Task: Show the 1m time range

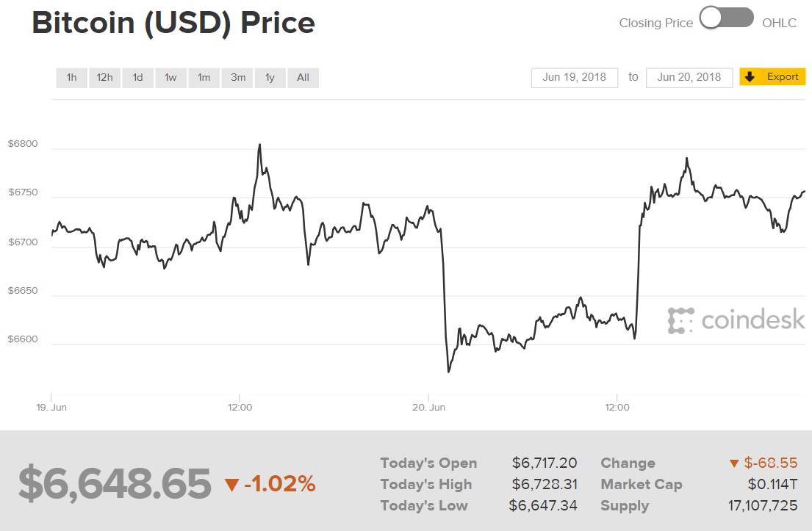Action: [x=204, y=77]
